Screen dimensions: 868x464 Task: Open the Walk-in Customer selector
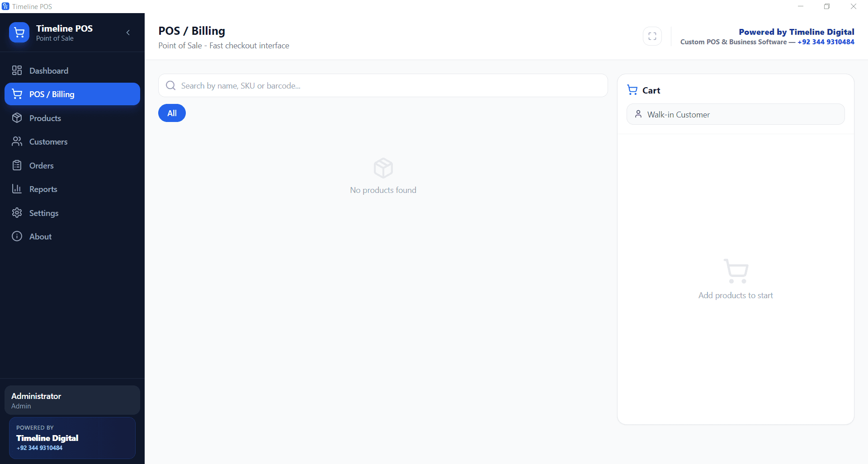point(735,114)
